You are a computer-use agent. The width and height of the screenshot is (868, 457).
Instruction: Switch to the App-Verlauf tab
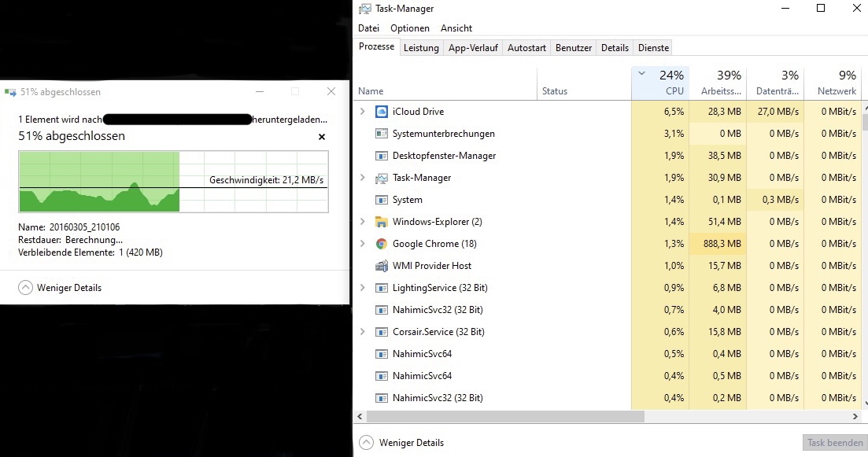point(473,48)
